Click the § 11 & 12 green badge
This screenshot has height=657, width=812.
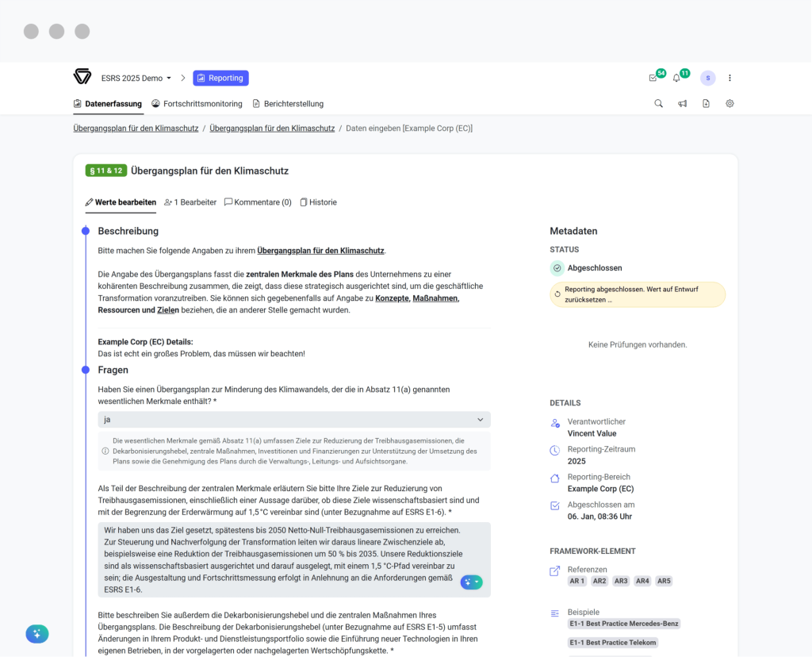coord(106,171)
